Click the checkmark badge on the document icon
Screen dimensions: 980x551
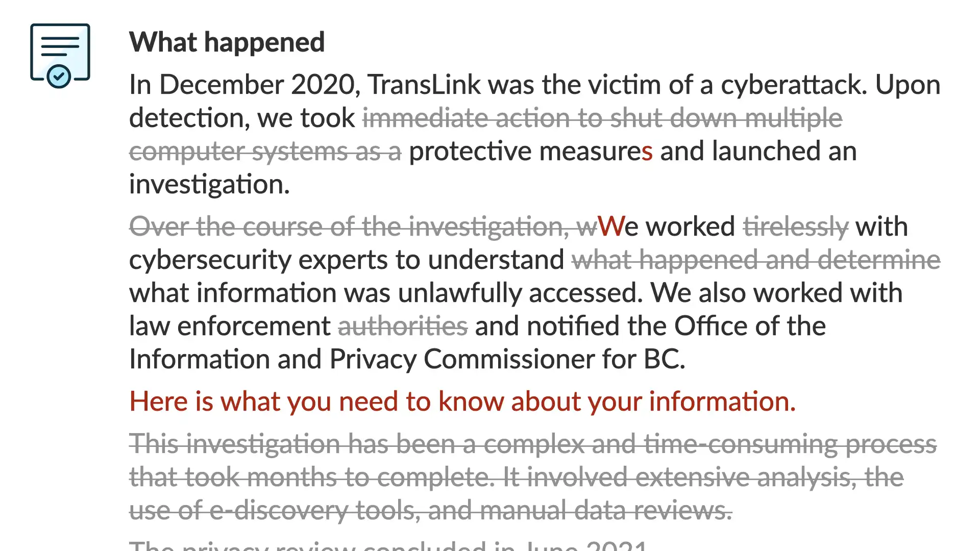[59, 77]
